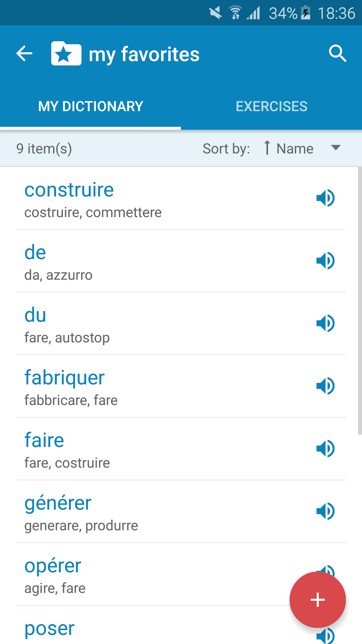Switch to the Exercises tab
The width and height of the screenshot is (362, 644).
[271, 106]
